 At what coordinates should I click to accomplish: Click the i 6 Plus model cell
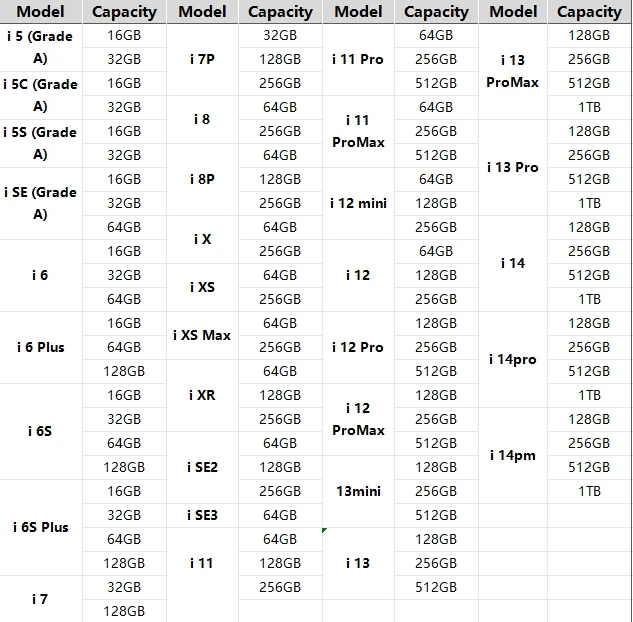point(40,347)
